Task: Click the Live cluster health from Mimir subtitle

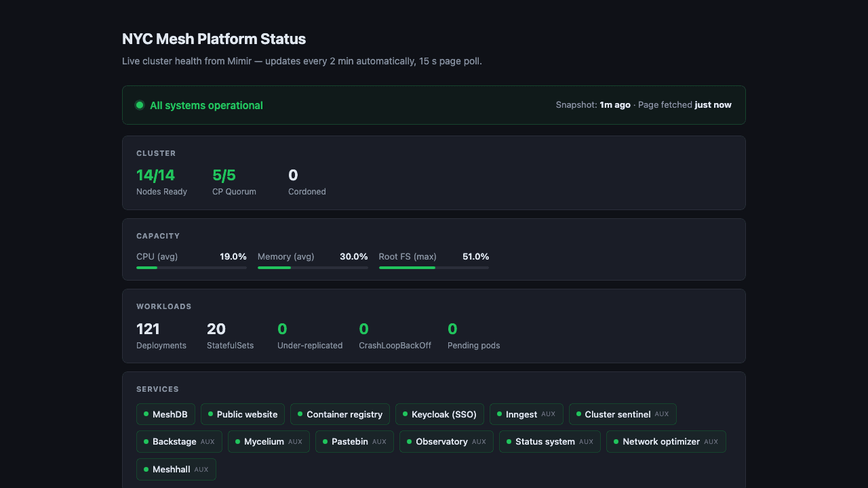Action: 302,61
